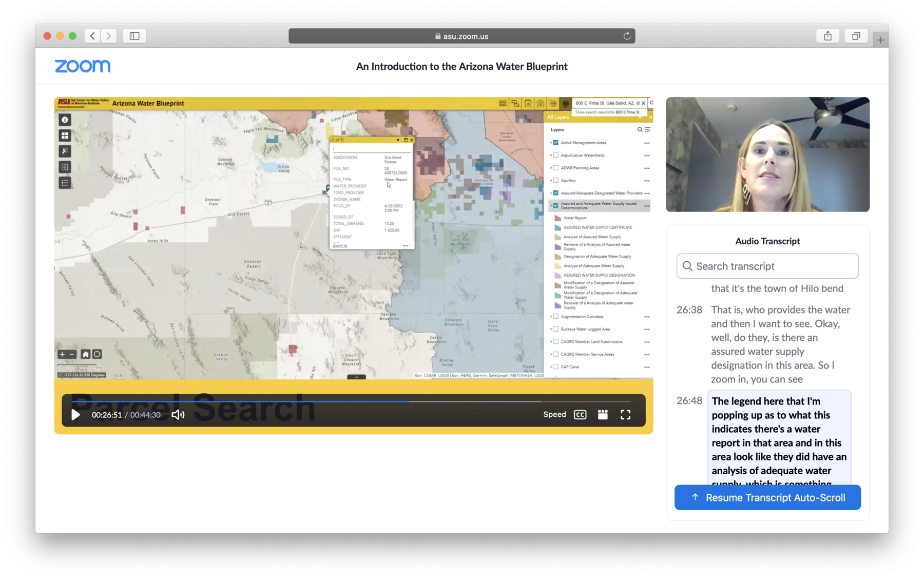Expand Active Management Areas layer
The image size is (924, 580).
tap(551, 143)
